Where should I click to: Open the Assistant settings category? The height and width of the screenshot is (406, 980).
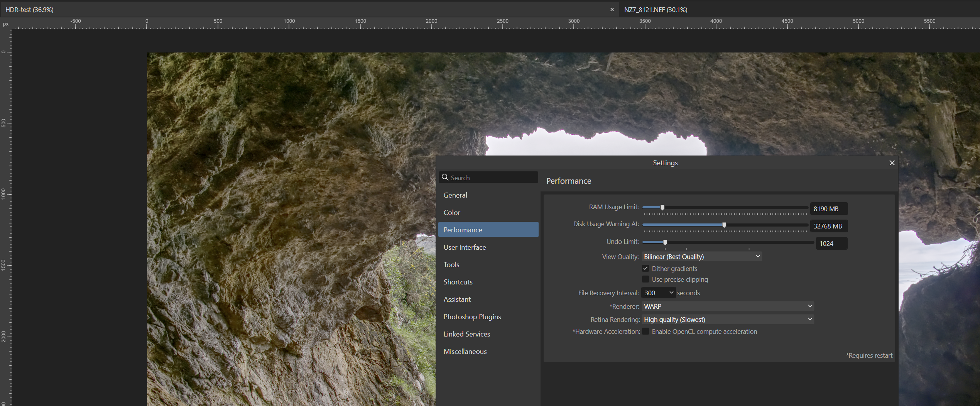488,299
